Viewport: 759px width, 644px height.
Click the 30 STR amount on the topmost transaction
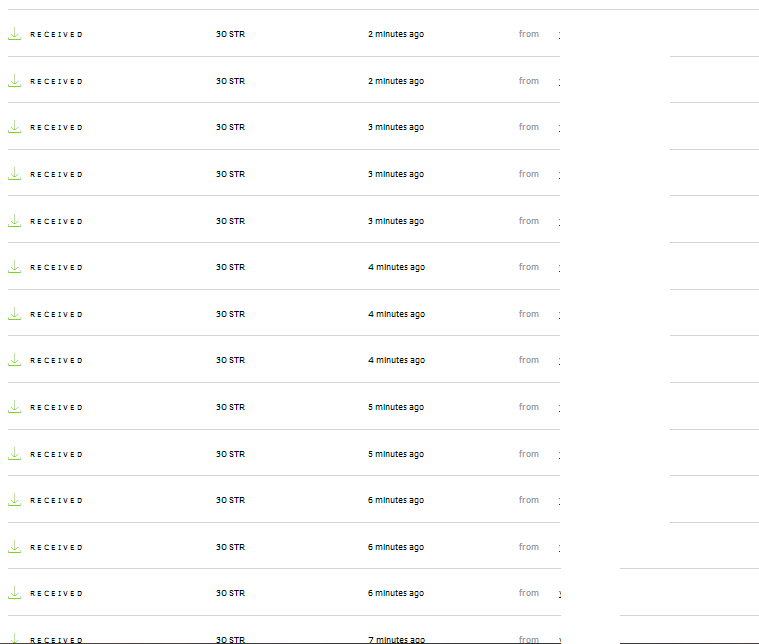click(x=230, y=35)
